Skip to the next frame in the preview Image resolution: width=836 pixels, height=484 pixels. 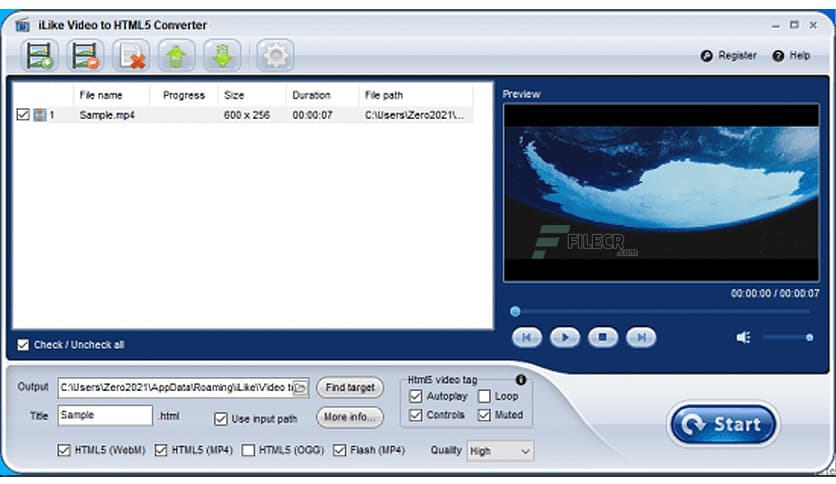point(641,337)
